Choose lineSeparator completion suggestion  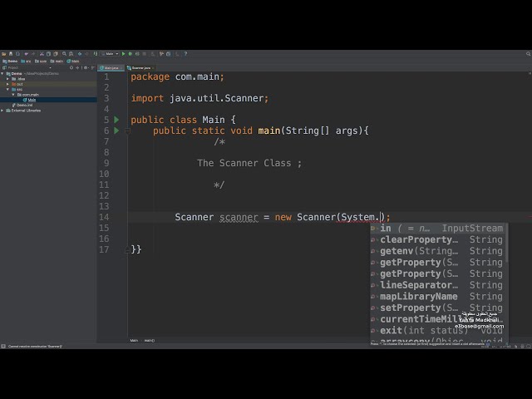[x=438, y=285]
